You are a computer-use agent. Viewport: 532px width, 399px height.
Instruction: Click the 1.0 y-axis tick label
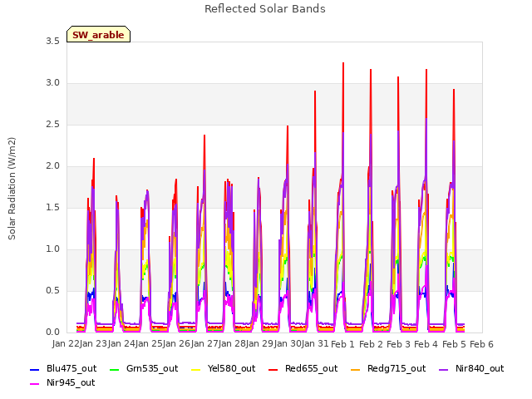pyautogui.click(x=52, y=249)
